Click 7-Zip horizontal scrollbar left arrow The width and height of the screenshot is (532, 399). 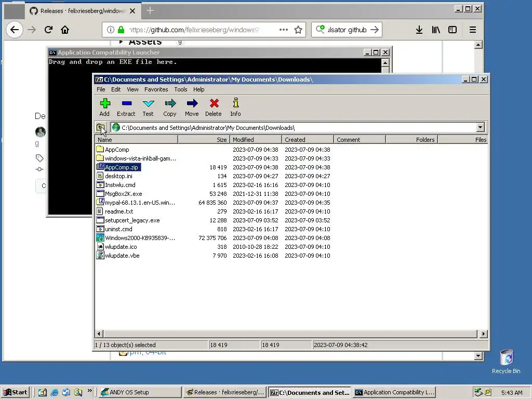pyautogui.click(x=99, y=334)
